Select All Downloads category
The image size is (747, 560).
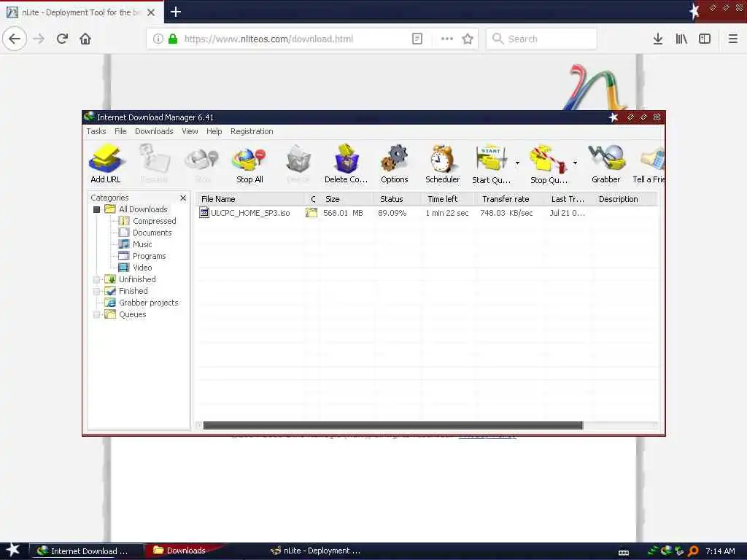click(143, 209)
